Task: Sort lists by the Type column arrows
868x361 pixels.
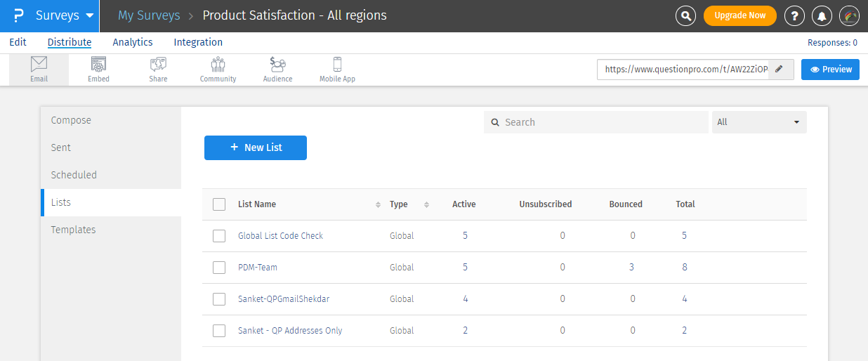Action: 426,204
